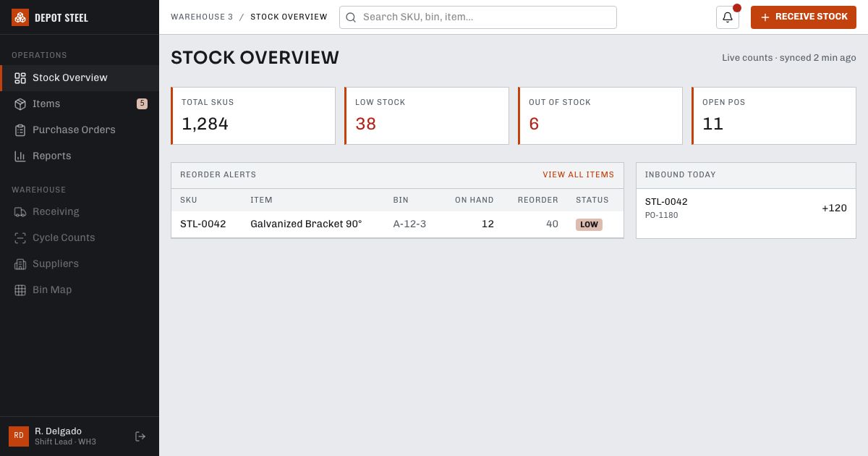Click STL-0042 in Inbound Today panel
This screenshot has height=456, width=868.
666,202
